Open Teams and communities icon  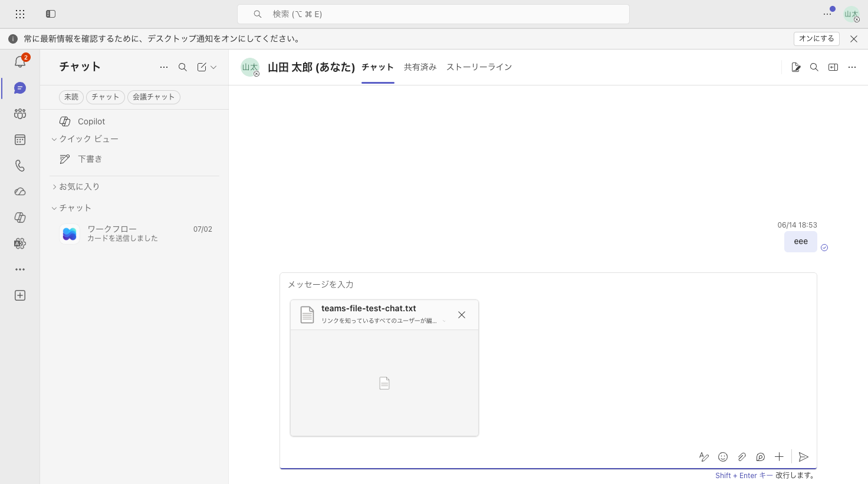click(x=20, y=114)
